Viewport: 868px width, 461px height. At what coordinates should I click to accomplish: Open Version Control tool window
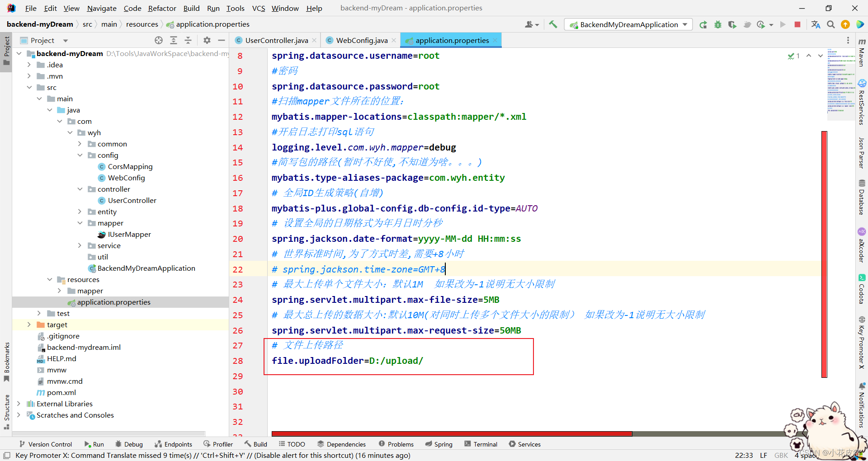point(45,444)
